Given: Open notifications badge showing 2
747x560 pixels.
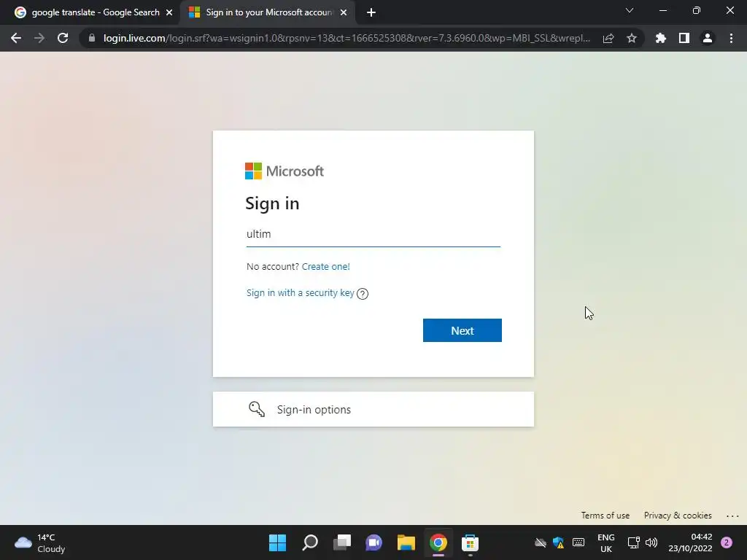Looking at the screenshot, I should point(727,542).
